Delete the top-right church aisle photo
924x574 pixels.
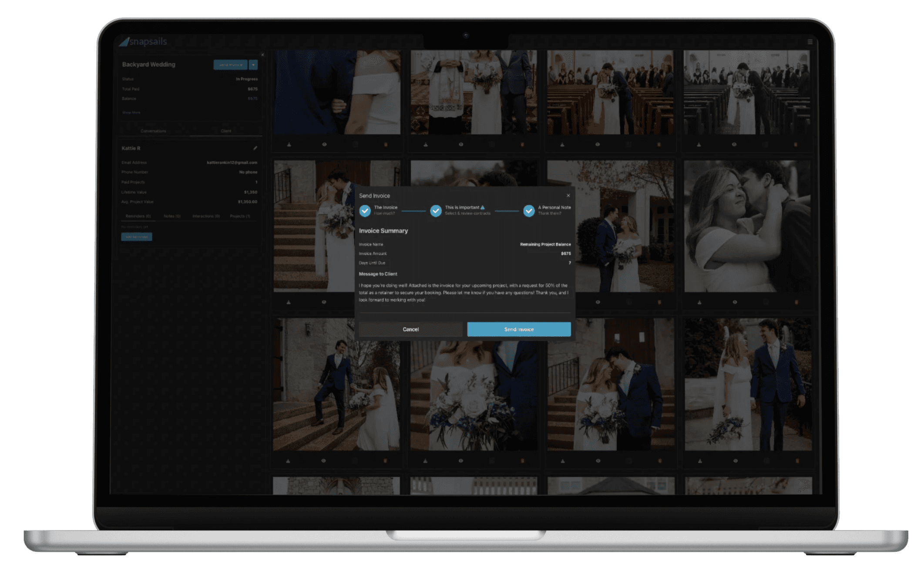point(796,145)
